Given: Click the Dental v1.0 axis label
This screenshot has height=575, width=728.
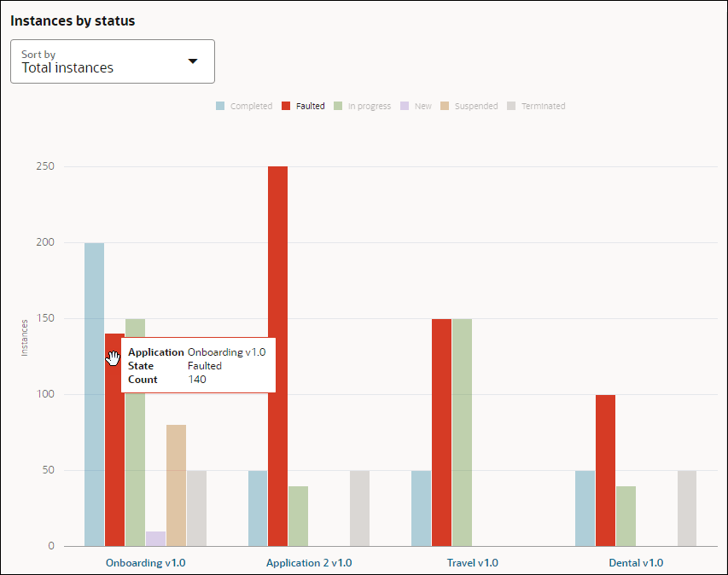Looking at the screenshot, I should [x=636, y=563].
